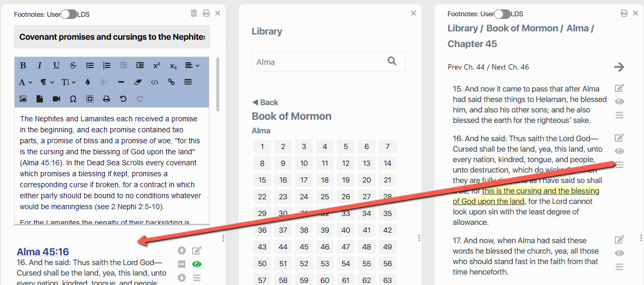Click the Library search field containing Alma

(x=320, y=62)
